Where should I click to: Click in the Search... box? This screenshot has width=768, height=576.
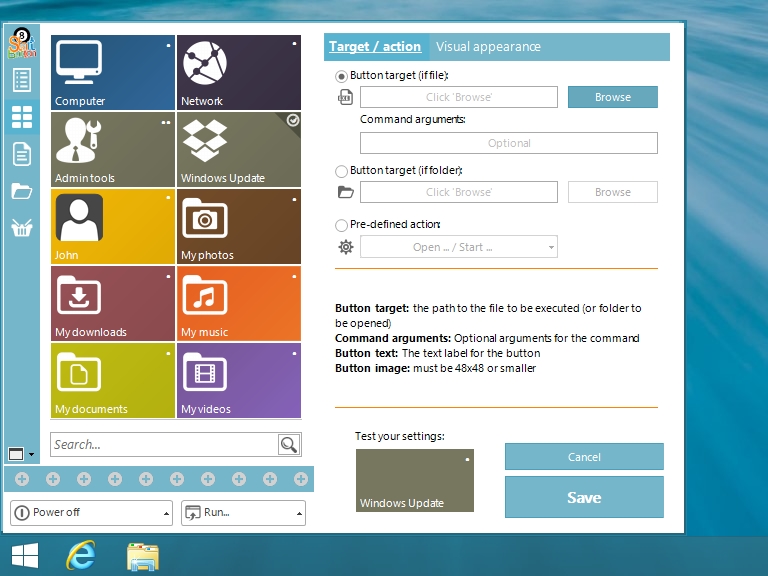(x=164, y=445)
